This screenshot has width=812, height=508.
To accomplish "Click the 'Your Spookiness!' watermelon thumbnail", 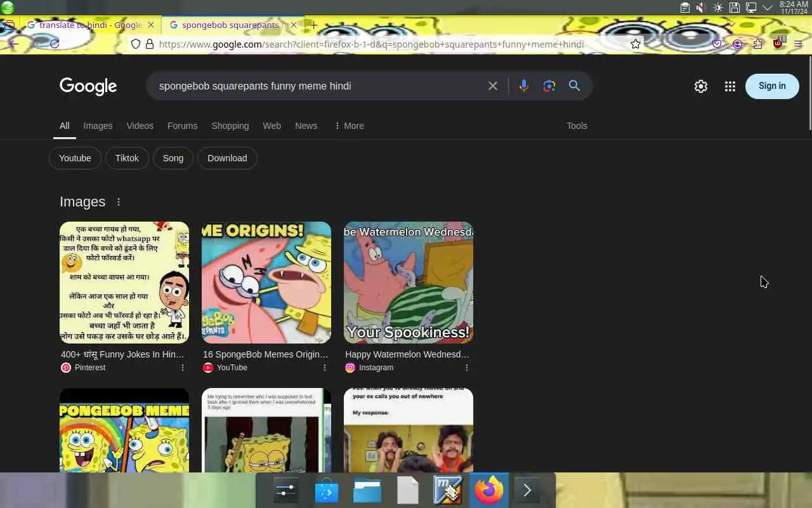I will click(x=409, y=283).
